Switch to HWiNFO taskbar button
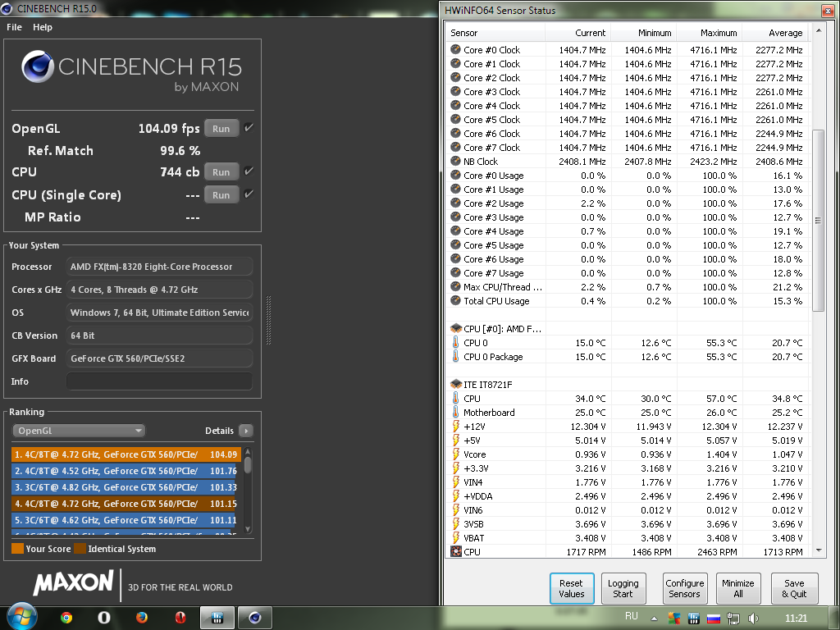Image resolution: width=840 pixels, height=630 pixels. click(217, 618)
